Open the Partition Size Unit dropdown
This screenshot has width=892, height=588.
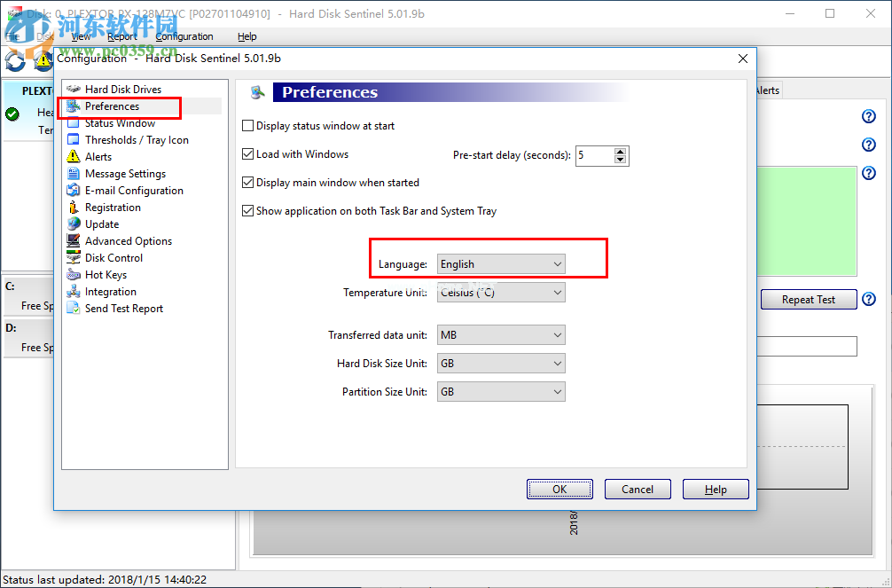(x=558, y=391)
